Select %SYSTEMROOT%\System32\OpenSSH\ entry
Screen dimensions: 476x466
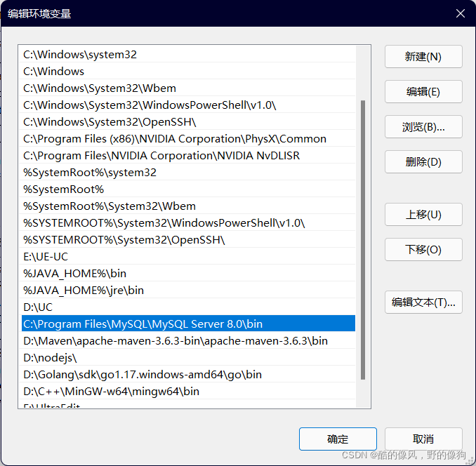pyautogui.click(x=188, y=240)
